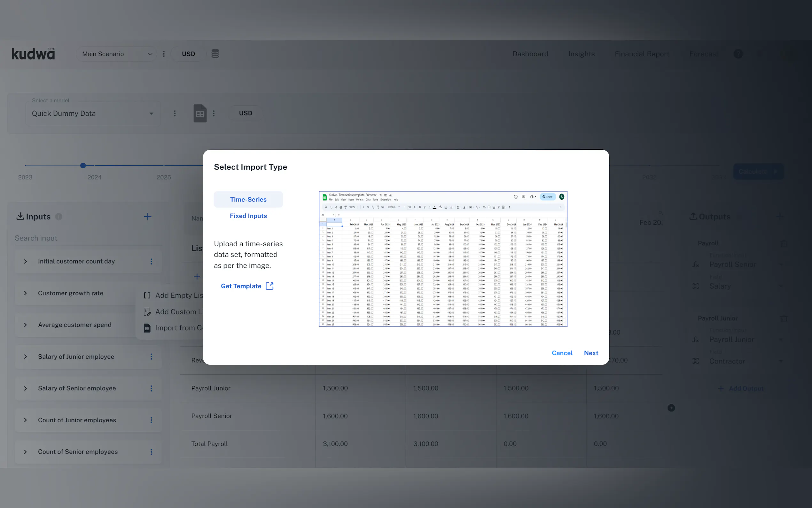Cancel the Select Import Type dialog
This screenshot has height=508, width=812.
[x=562, y=353]
